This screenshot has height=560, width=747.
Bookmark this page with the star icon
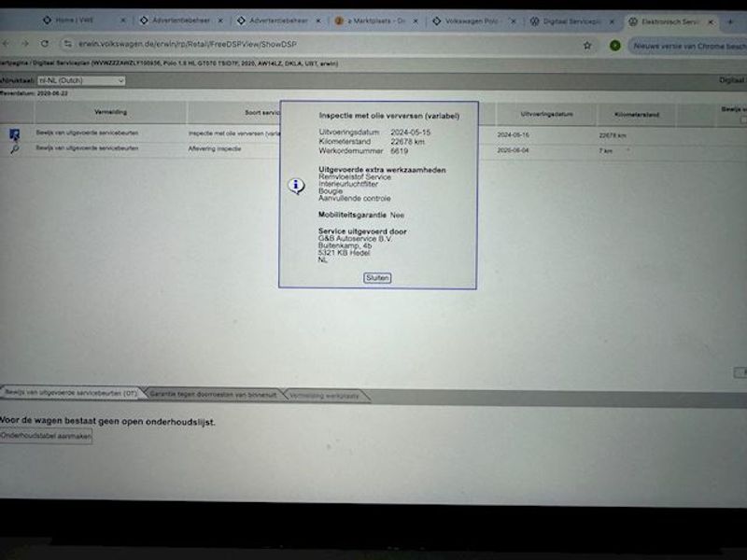coord(587,44)
